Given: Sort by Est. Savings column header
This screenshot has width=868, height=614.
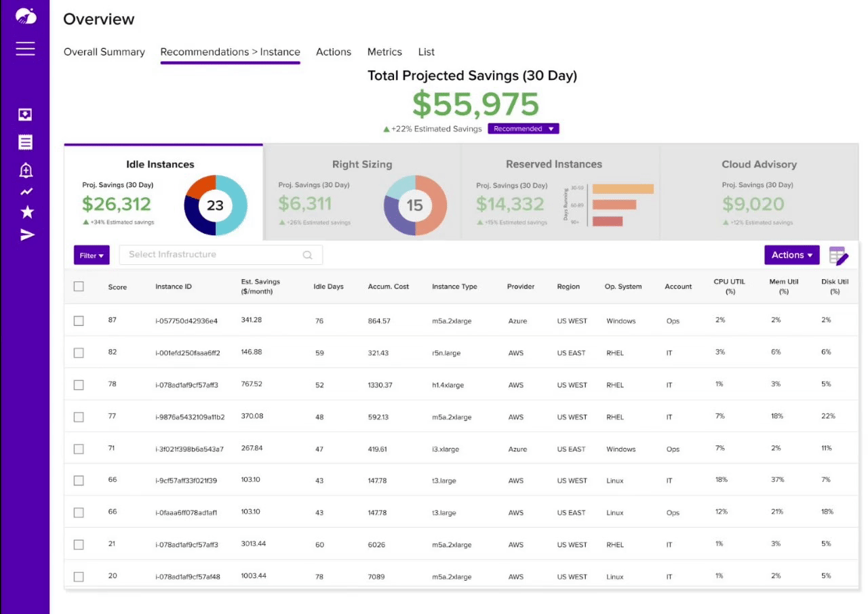Looking at the screenshot, I should point(260,287).
